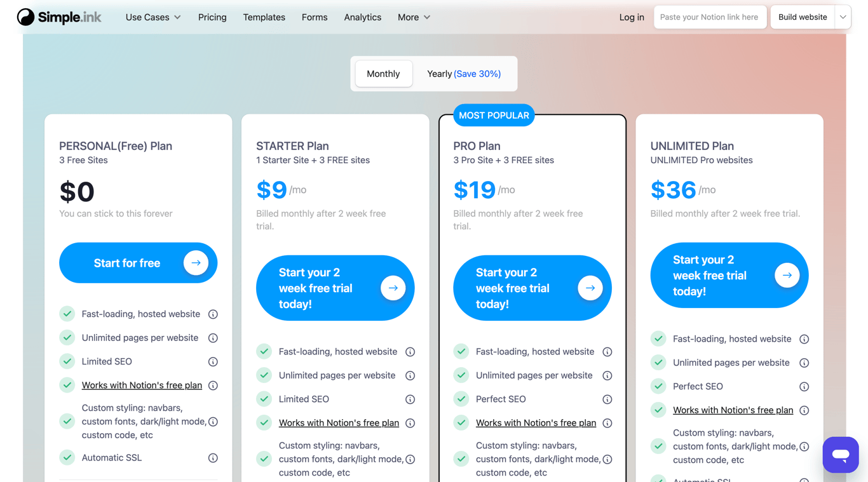Click the 'STARTER Plan' heading
Screen dimensions: 868x482
tap(292, 146)
